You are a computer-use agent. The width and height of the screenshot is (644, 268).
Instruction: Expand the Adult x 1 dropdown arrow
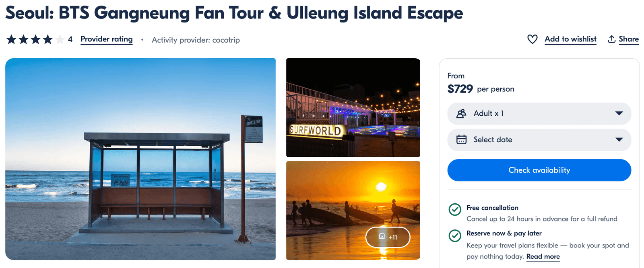(619, 114)
